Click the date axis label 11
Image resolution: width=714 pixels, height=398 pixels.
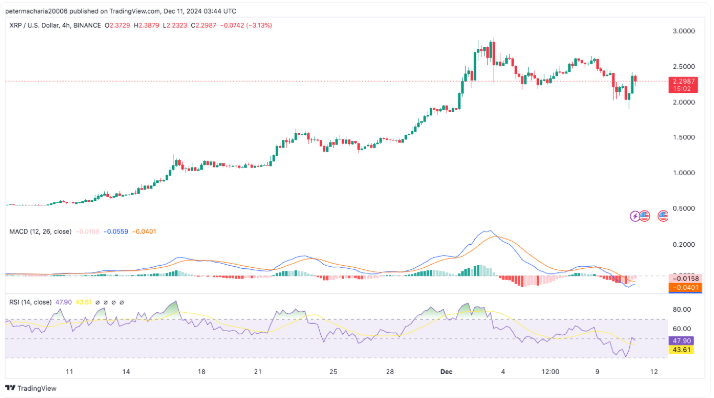[69, 372]
